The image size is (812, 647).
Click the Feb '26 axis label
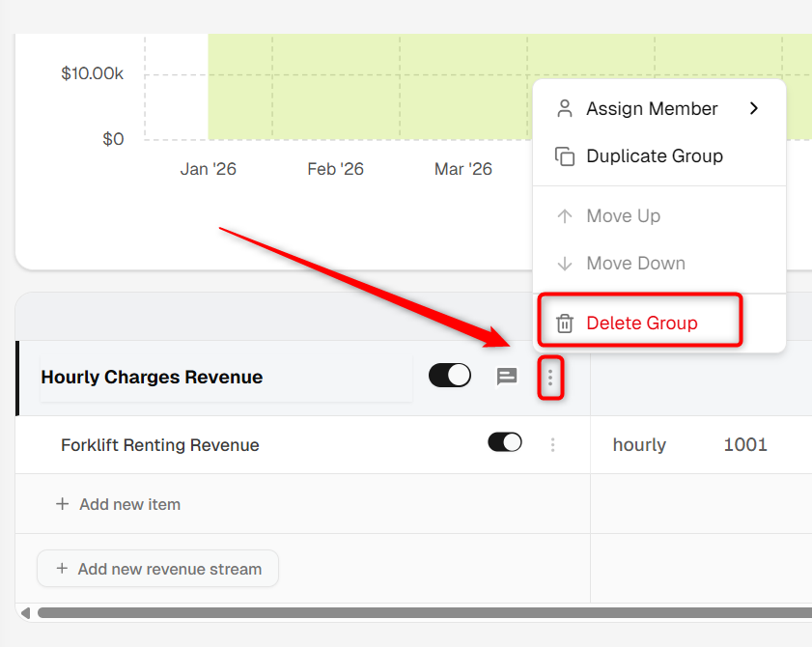336,169
